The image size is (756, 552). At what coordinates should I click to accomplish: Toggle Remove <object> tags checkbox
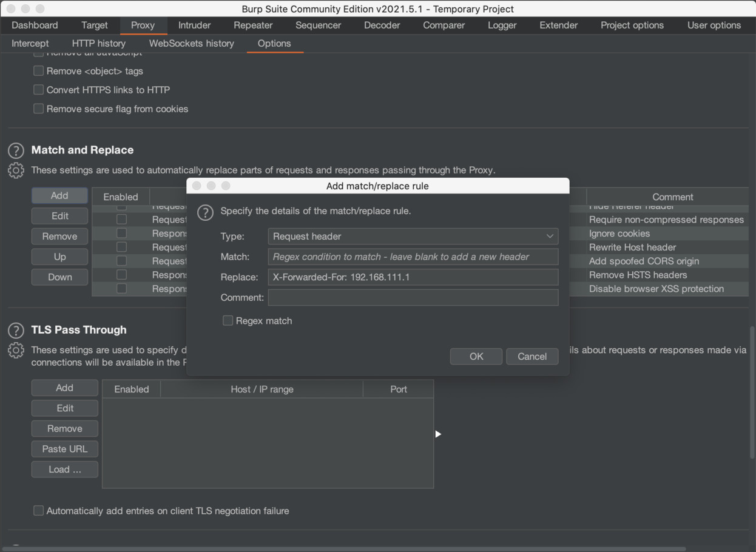pyautogui.click(x=38, y=71)
